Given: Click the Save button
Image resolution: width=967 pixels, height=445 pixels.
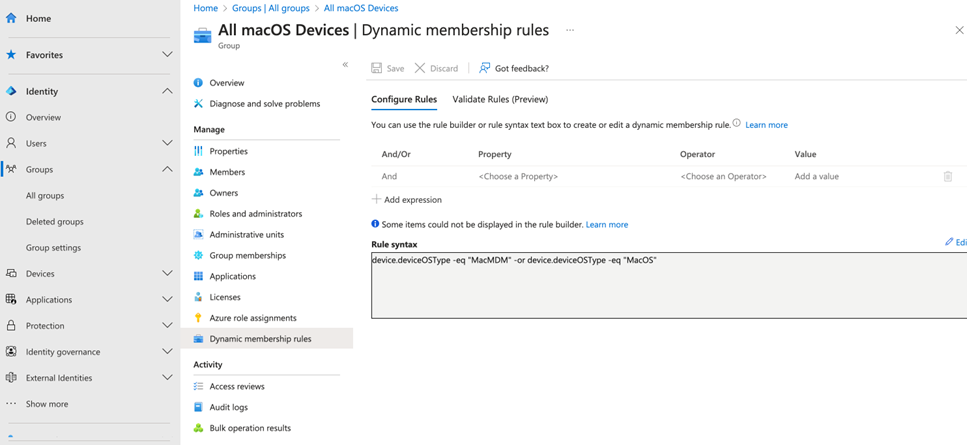Looking at the screenshot, I should pyautogui.click(x=388, y=68).
